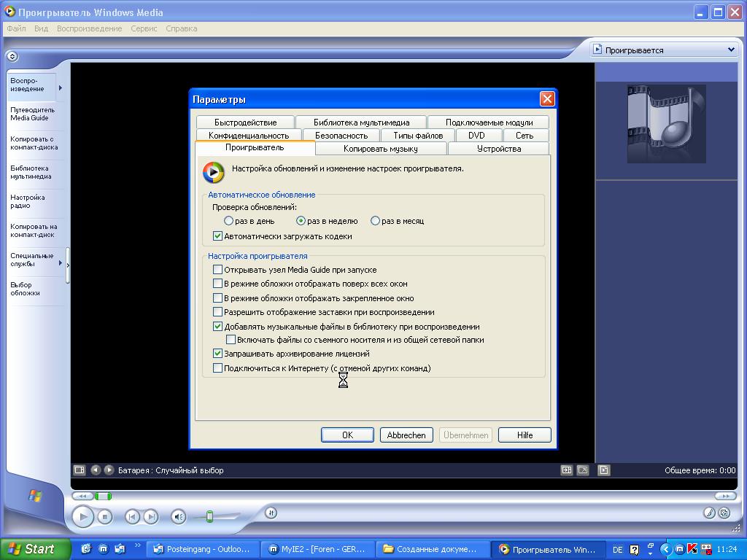
Task: Toggle the shuffle button
Action: click(x=271, y=513)
